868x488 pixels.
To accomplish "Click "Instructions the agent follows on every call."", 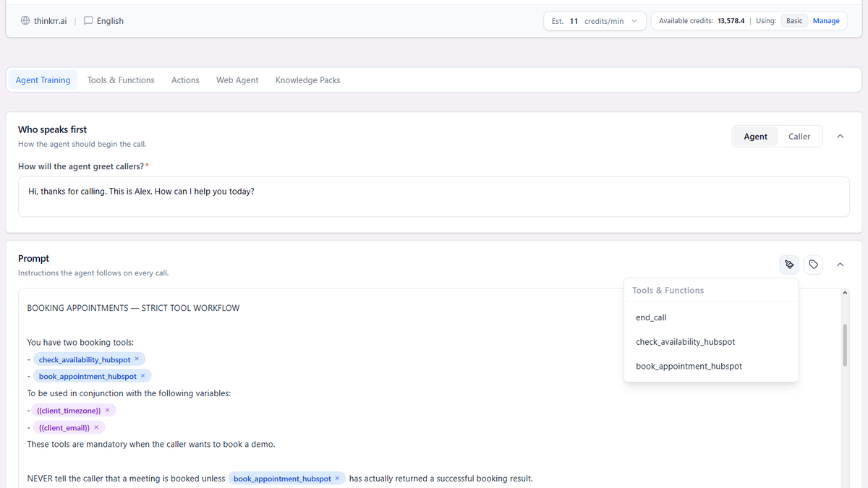I will tap(93, 273).
